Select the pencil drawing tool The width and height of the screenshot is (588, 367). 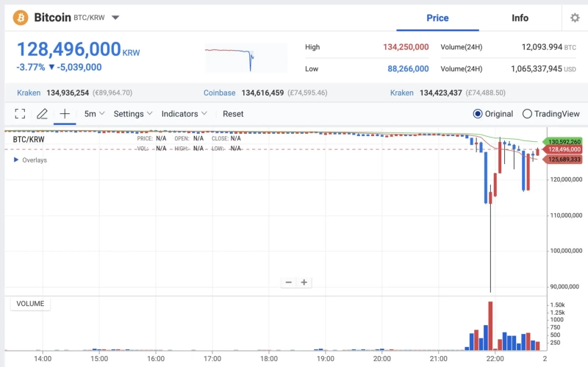pyautogui.click(x=42, y=114)
